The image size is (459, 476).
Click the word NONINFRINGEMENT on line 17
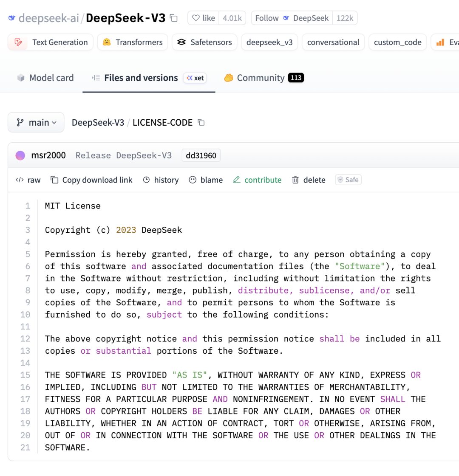[271, 399]
